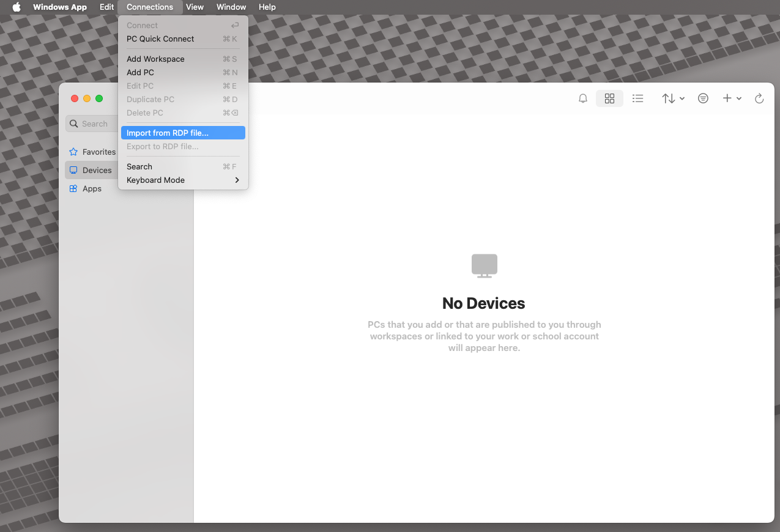This screenshot has height=532, width=780.
Task: Open the sort order dropdown
Action: (x=673, y=98)
